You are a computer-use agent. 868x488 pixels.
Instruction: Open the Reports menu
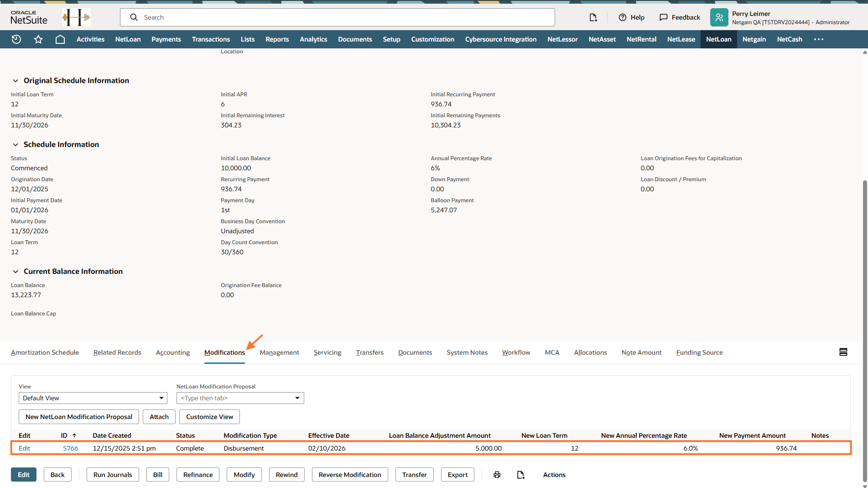pos(277,39)
